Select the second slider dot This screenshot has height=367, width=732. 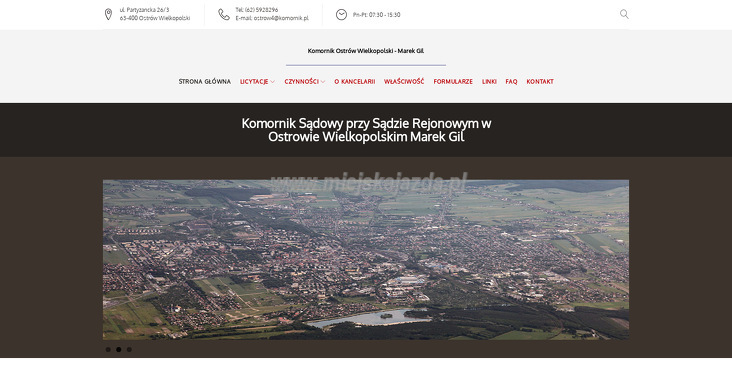tap(119, 349)
